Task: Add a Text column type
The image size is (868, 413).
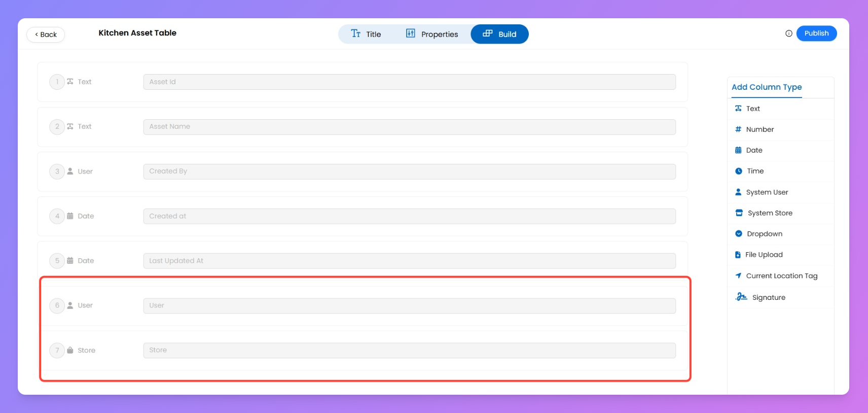Action: (x=780, y=109)
